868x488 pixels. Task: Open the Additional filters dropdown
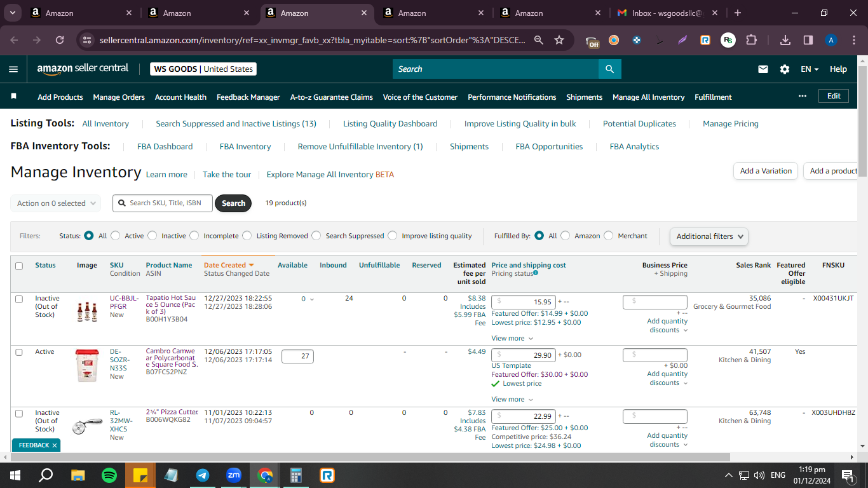(x=709, y=236)
